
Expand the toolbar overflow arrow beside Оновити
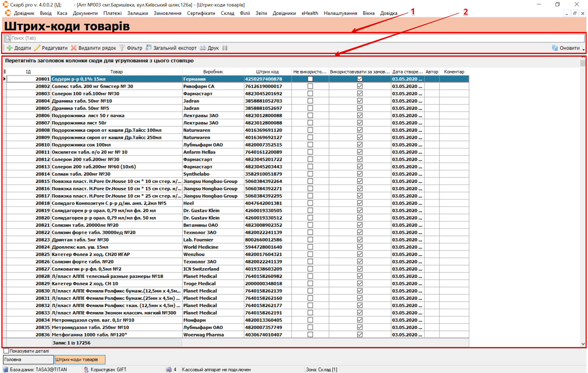(583, 49)
